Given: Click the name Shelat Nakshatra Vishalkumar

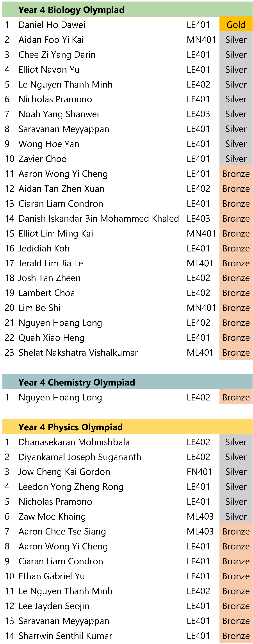Looking at the screenshot, I should pyautogui.click(x=78, y=352).
